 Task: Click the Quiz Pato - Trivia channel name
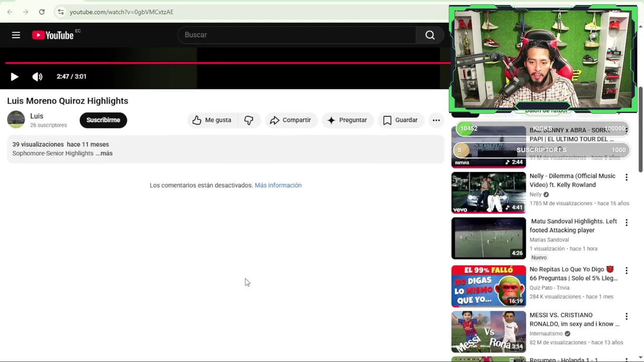[x=549, y=288]
